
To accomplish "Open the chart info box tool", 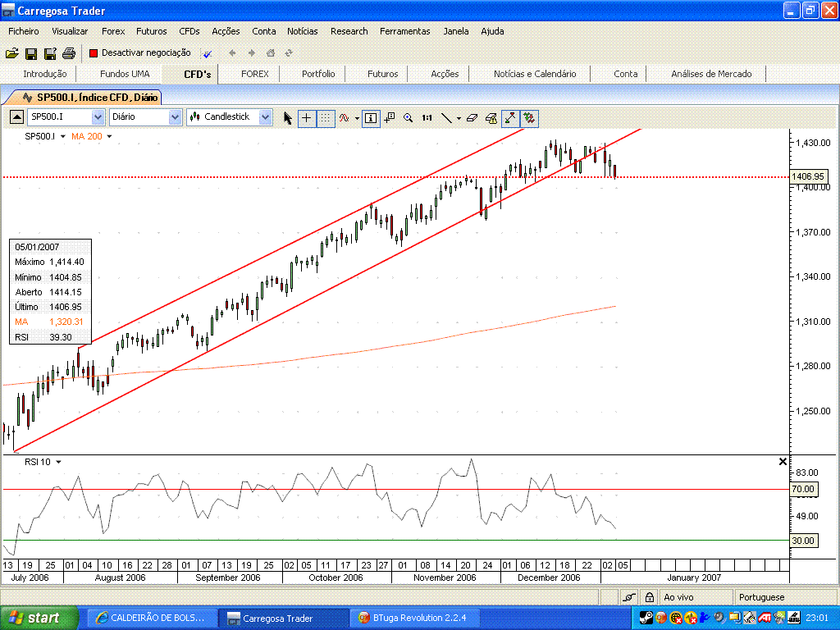I will tap(371, 117).
